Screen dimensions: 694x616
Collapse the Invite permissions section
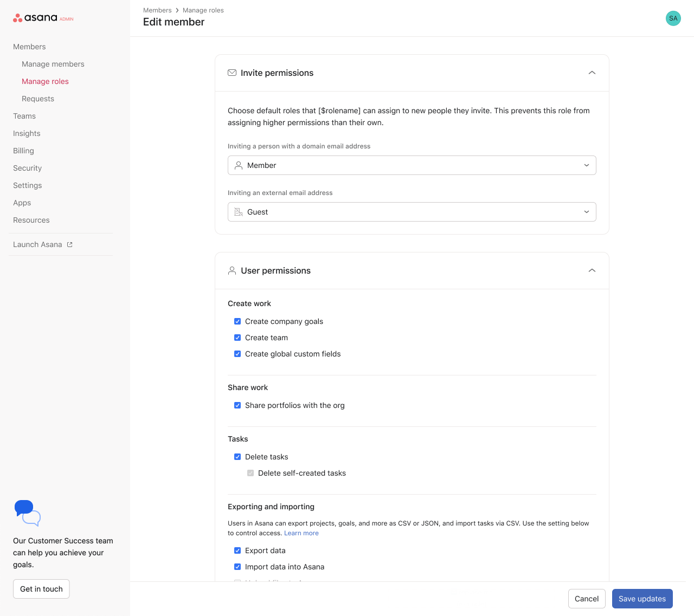coord(592,73)
